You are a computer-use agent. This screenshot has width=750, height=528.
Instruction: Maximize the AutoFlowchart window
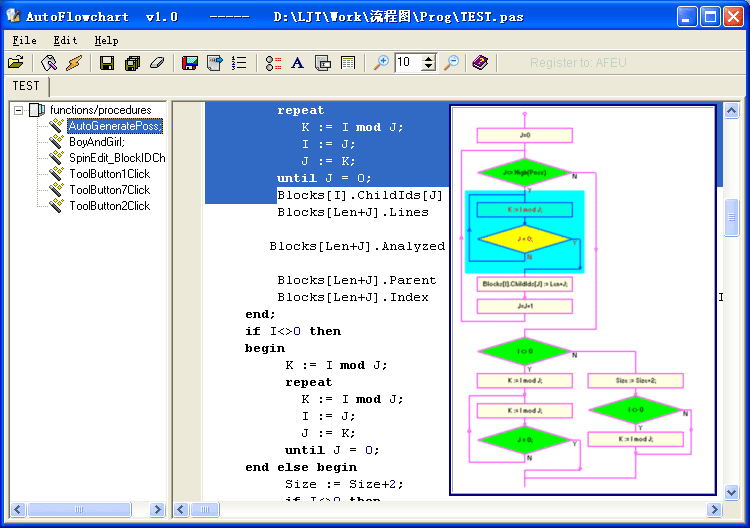click(710, 17)
